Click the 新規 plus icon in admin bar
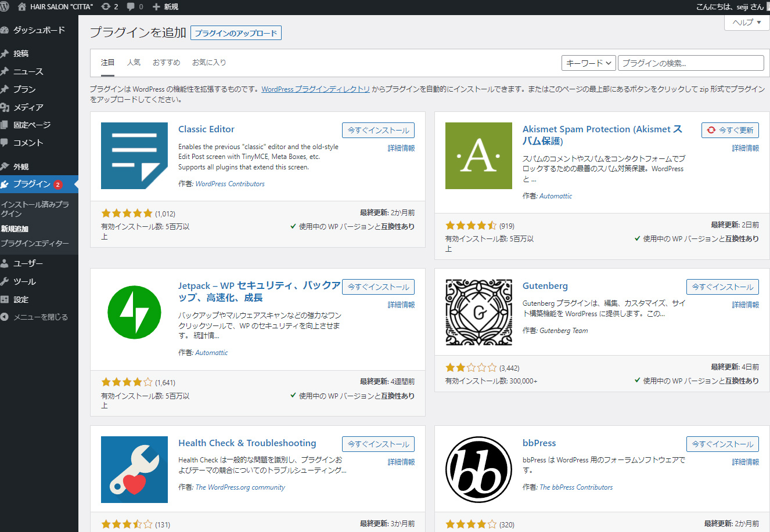 (165, 7)
